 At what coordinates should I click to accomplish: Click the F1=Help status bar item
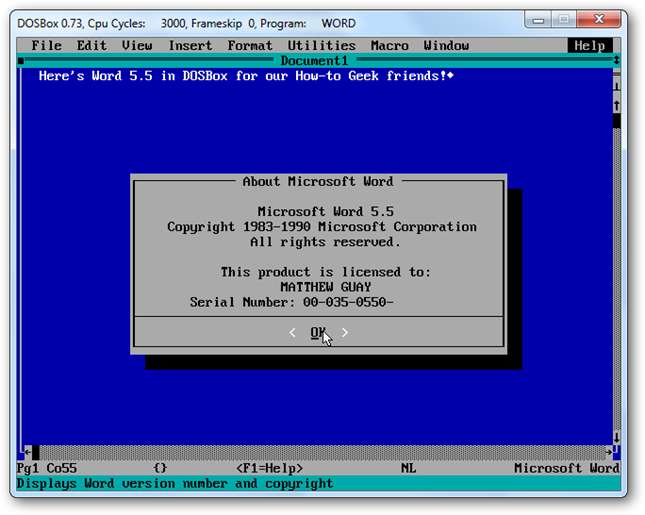[x=269, y=468]
